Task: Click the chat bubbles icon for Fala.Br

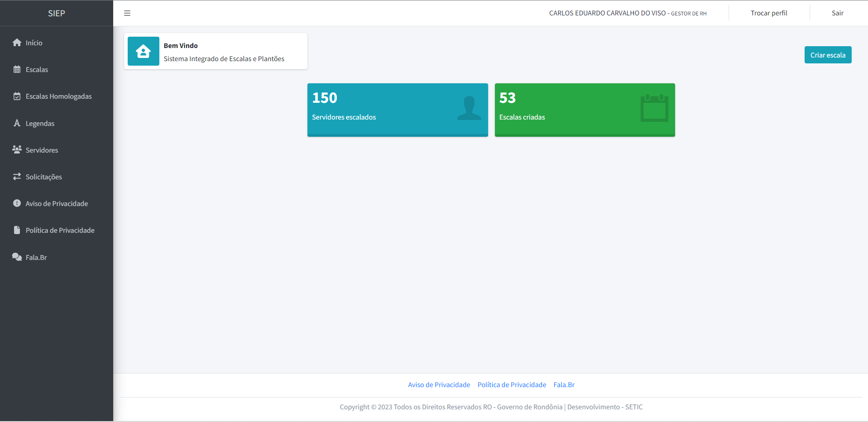Action: [x=17, y=257]
